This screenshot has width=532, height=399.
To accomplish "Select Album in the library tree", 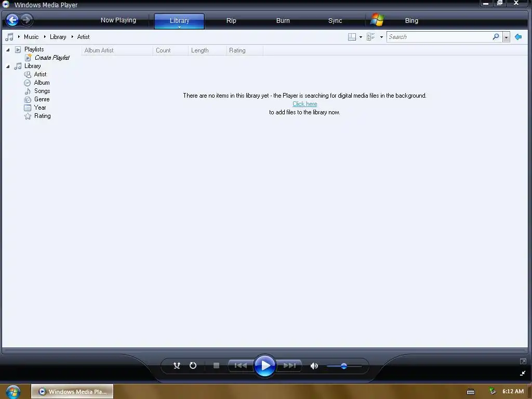I will point(42,83).
